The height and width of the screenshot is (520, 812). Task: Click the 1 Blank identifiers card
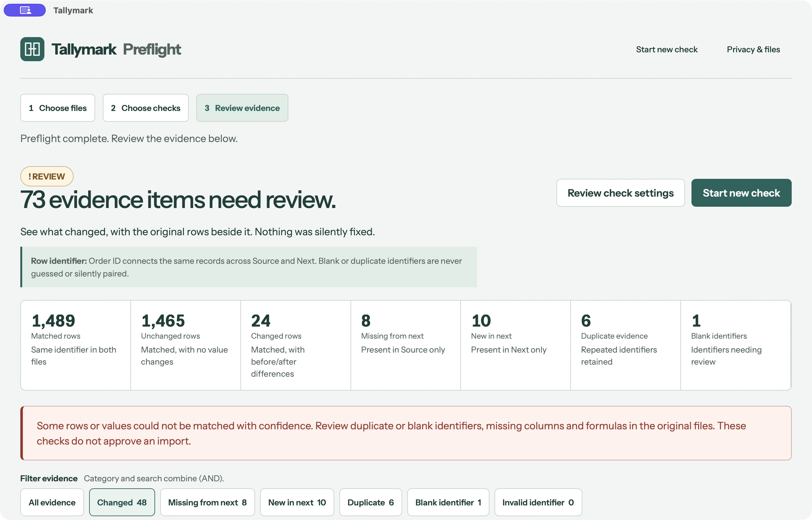[x=736, y=345]
